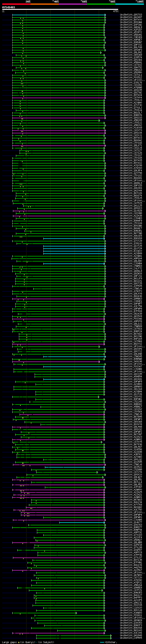
Task: Select the white AV549403 query sequence bar
Action: tap(60, 10)
